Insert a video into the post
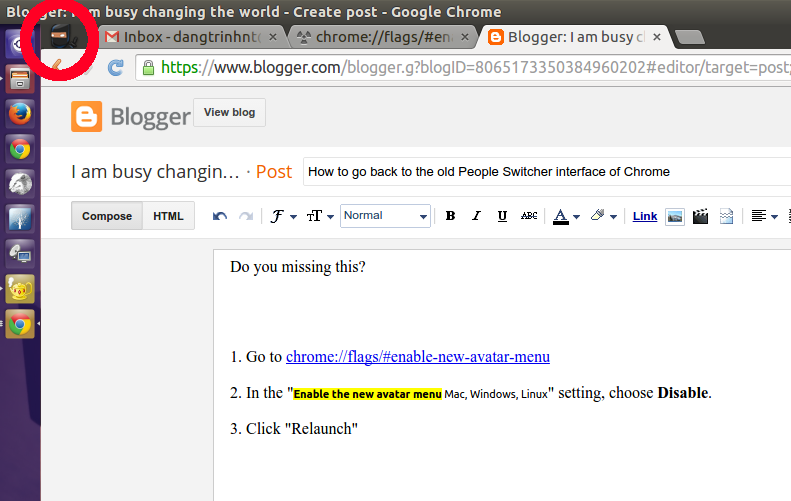Viewport: 791px width, 501px height. [x=700, y=216]
